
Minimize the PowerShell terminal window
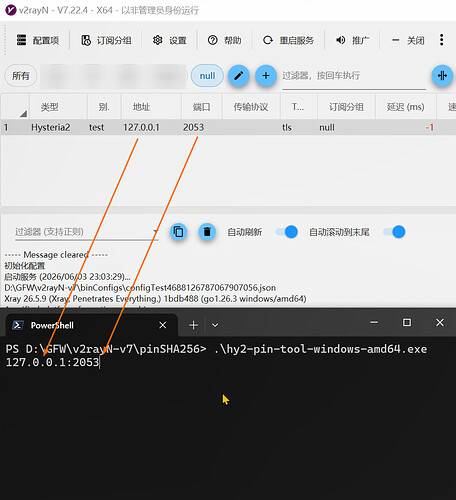[374, 322]
